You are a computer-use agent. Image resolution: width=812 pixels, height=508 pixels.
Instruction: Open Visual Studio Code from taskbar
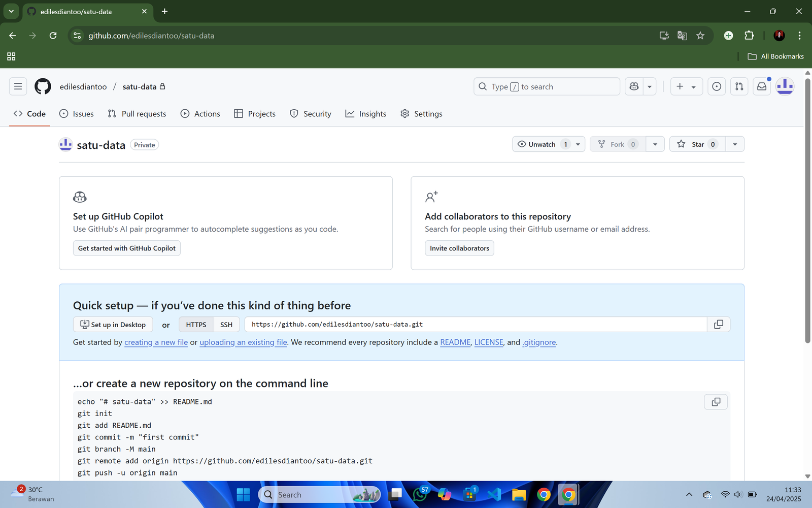point(494,495)
